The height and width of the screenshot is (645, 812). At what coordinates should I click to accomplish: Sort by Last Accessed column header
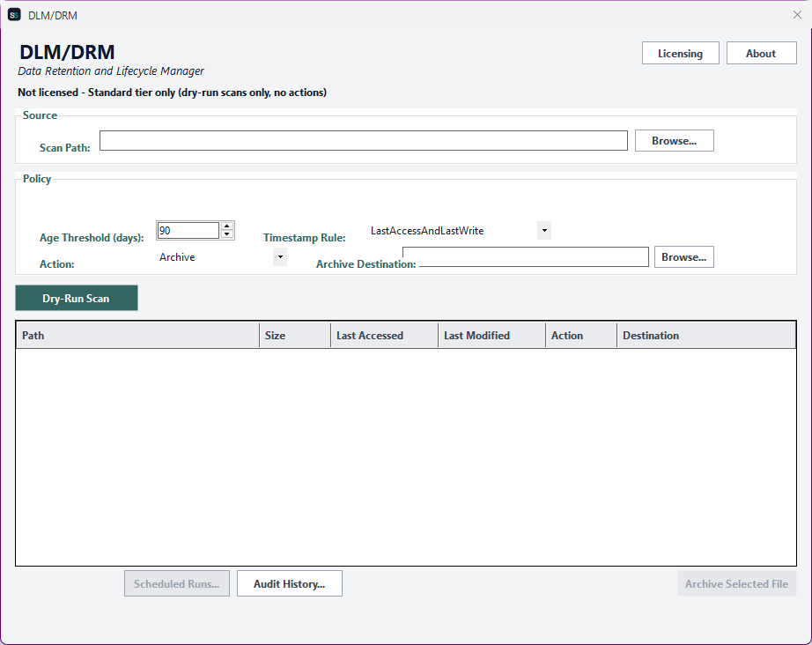click(384, 335)
